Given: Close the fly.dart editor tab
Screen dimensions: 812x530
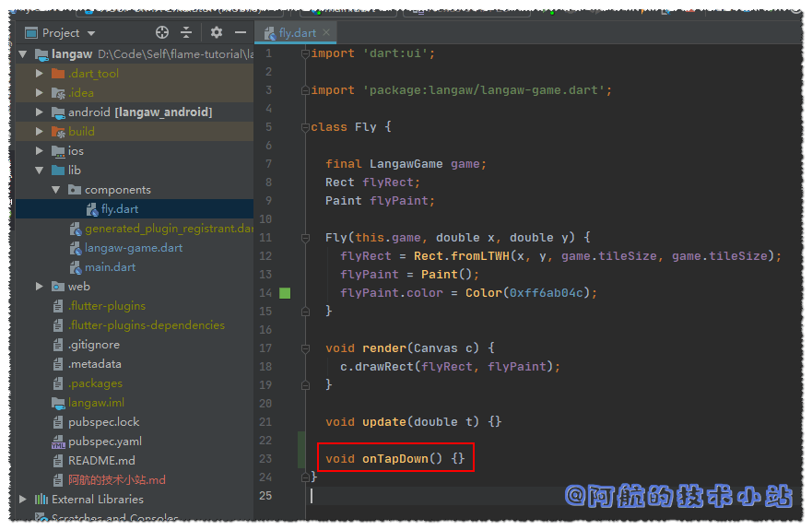Looking at the screenshot, I should point(326,33).
